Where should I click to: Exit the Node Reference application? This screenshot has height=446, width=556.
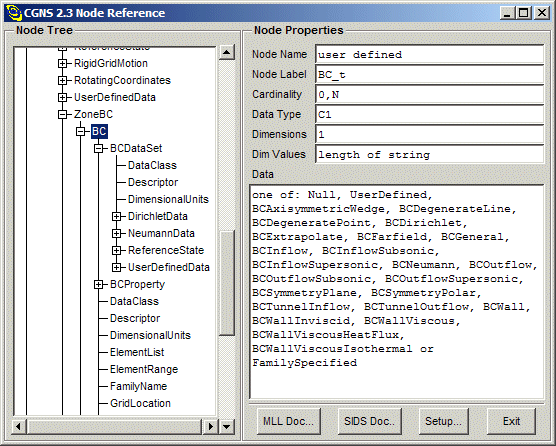[511, 421]
